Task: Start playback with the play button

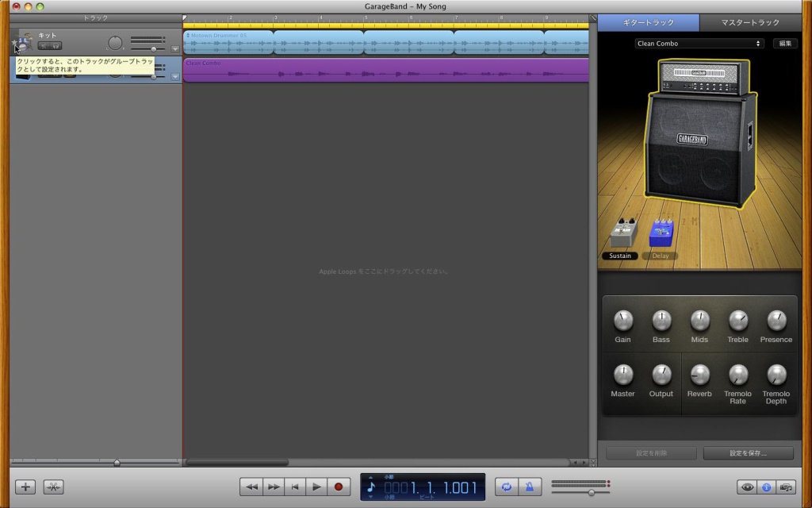Action: coord(316,487)
